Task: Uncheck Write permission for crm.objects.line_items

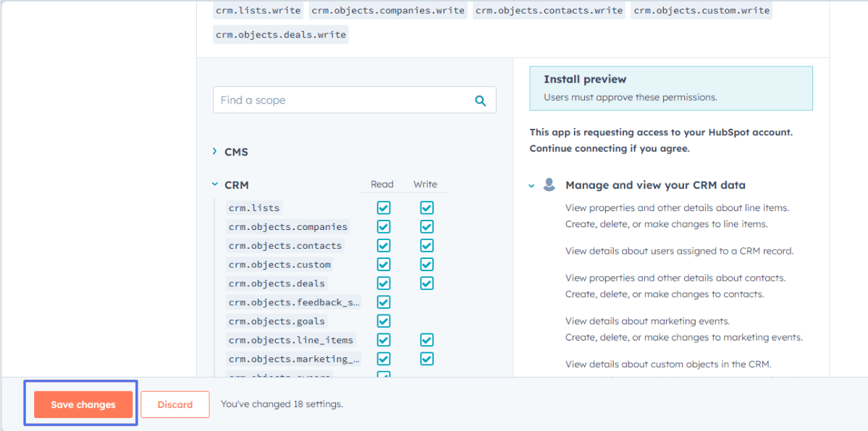Action: pos(426,339)
